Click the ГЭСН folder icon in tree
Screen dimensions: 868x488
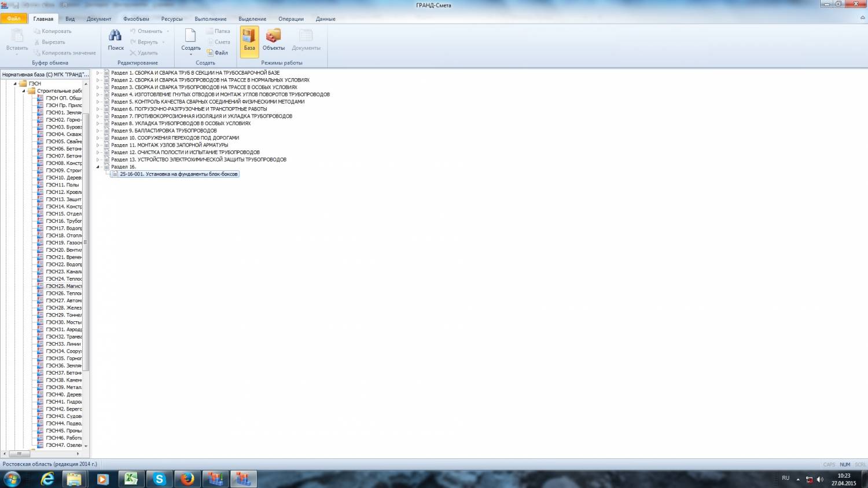point(24,83)
